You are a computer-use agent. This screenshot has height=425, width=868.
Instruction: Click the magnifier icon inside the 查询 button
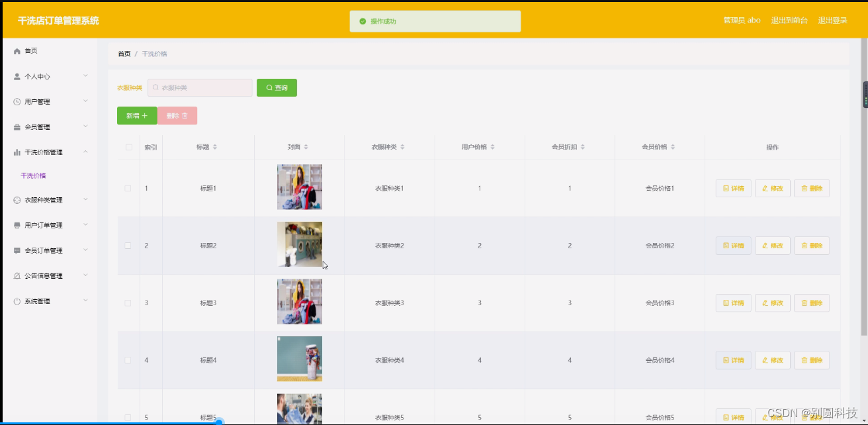(x=268, y=87)
